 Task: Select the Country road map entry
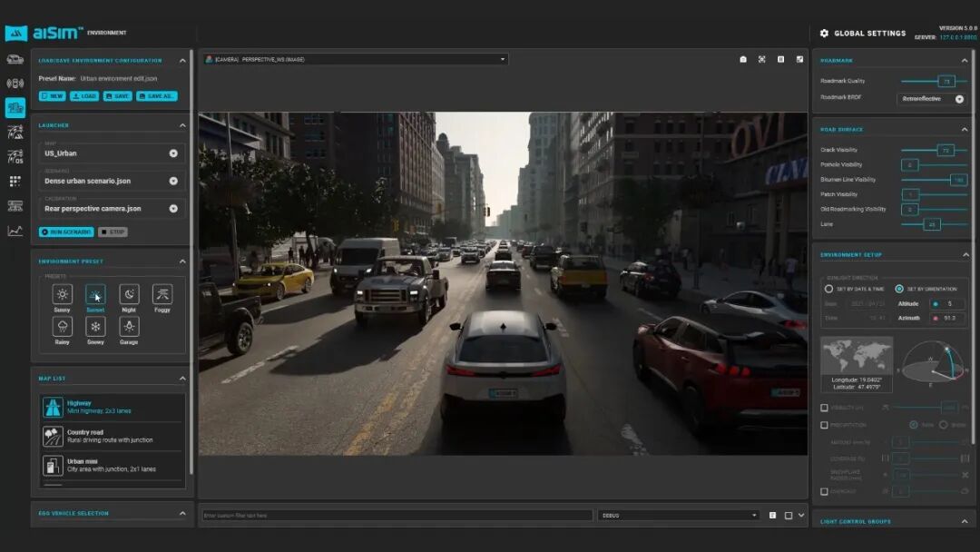[x=113, y=437]
